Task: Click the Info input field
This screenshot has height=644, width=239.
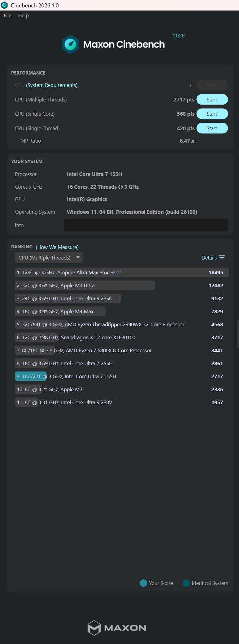Action: tap(146, 225)
